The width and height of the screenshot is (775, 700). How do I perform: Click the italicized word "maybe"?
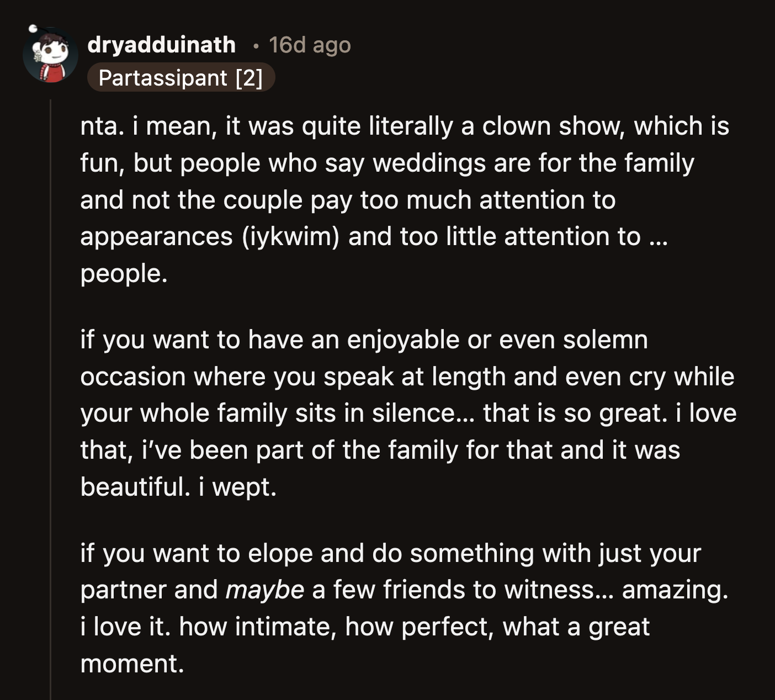(x=264, y=590)
